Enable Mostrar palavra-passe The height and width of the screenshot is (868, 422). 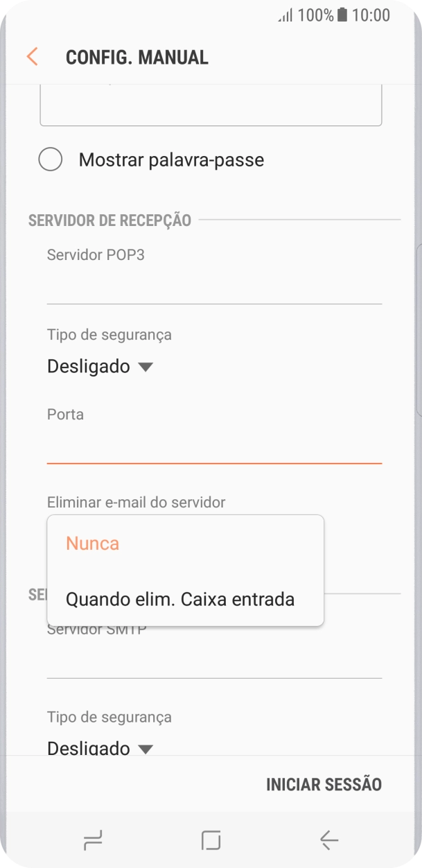click(x=51, y=159)
